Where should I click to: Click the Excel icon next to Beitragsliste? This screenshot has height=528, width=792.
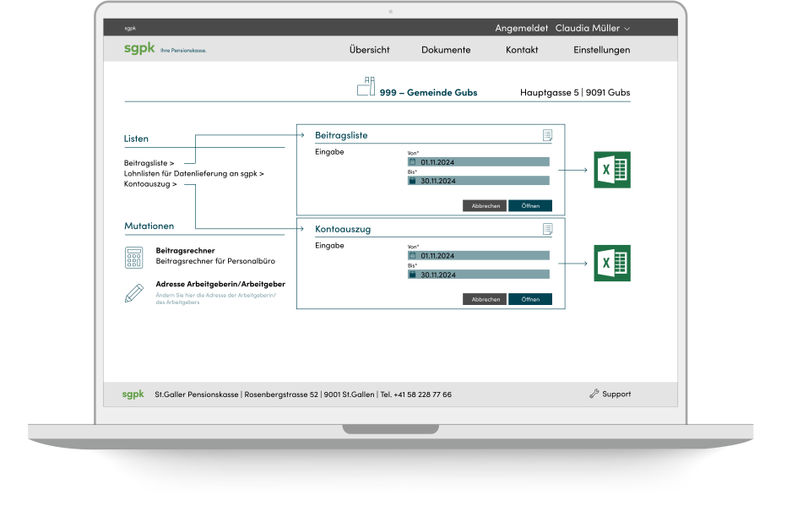[x=612, y=170]
